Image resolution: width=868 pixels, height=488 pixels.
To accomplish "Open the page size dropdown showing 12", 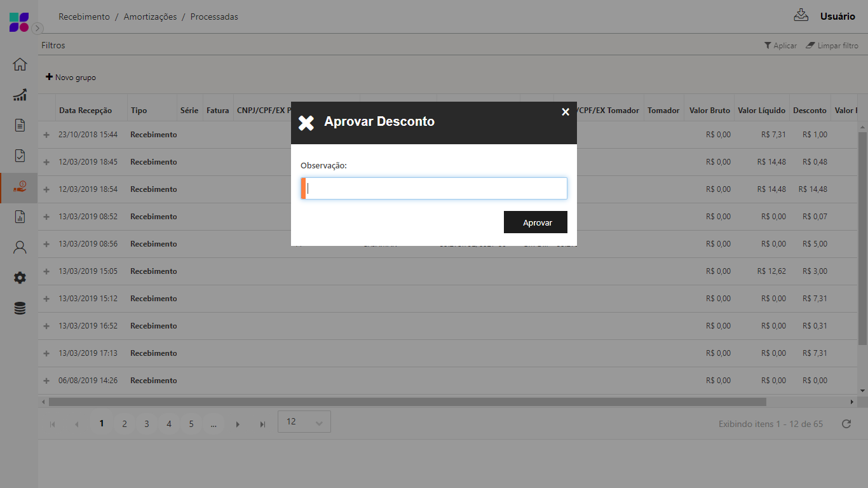I will (x=304, y=422).
